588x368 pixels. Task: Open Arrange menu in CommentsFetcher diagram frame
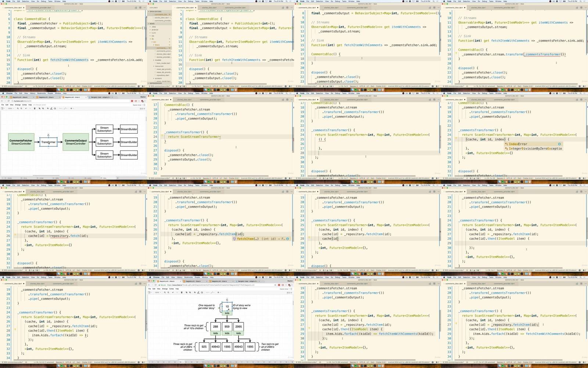tap(18, 105)
